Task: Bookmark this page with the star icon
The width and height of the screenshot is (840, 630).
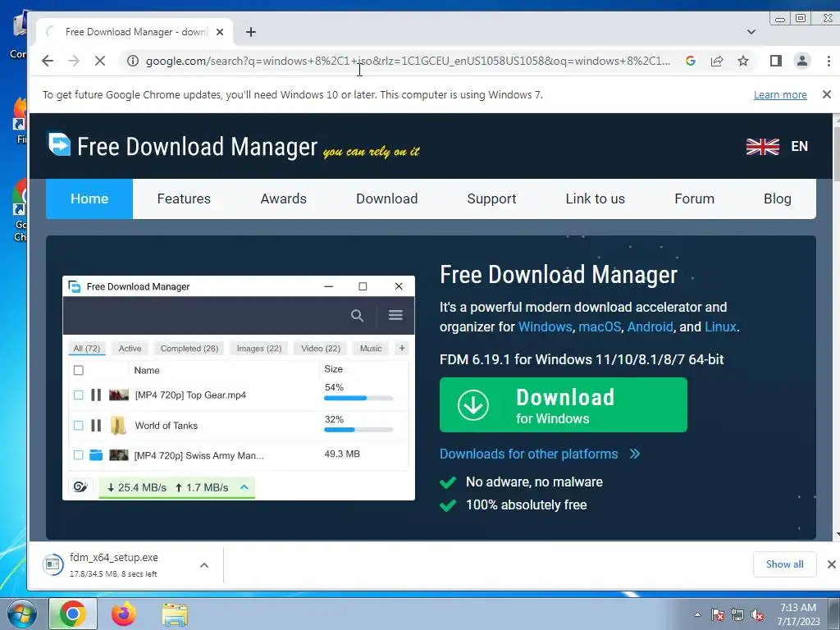Action: (743, 61)
